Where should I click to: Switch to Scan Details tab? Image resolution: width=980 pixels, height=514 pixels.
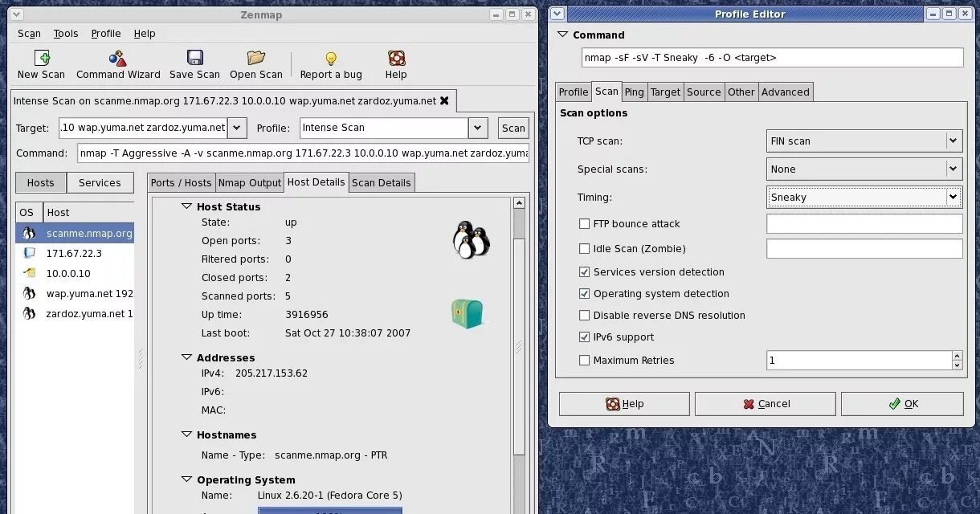382,183
